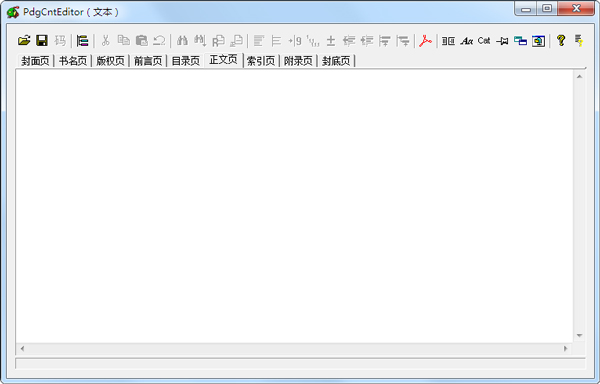Minimize the PdgCntEditor window

527,8
